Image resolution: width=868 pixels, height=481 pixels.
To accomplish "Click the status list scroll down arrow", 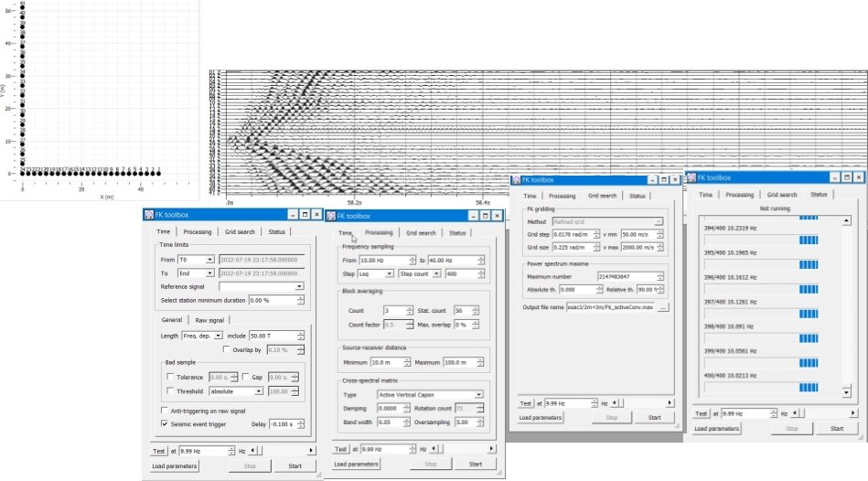I will pyautogui.click(x=847, y=392).
